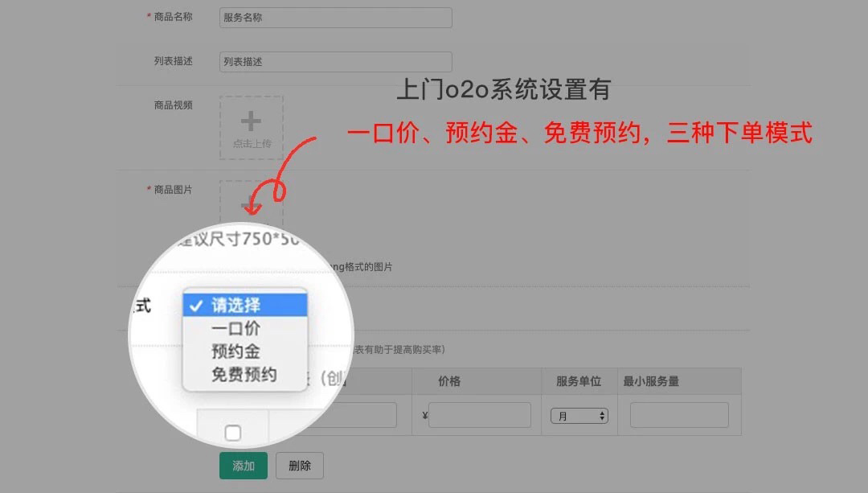Select 请选择 in the open dropdown list
This screenshot has width=868, height=493.
[x=245, y=305]
